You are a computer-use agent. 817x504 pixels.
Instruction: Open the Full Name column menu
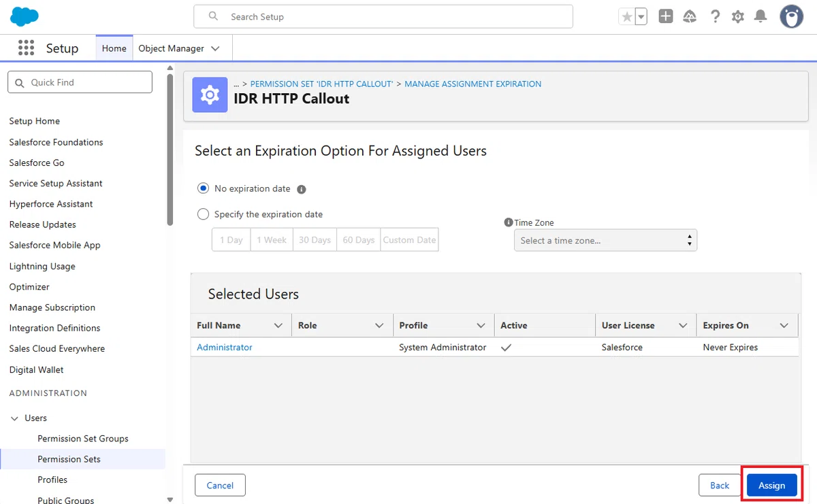tap(278, 326)
